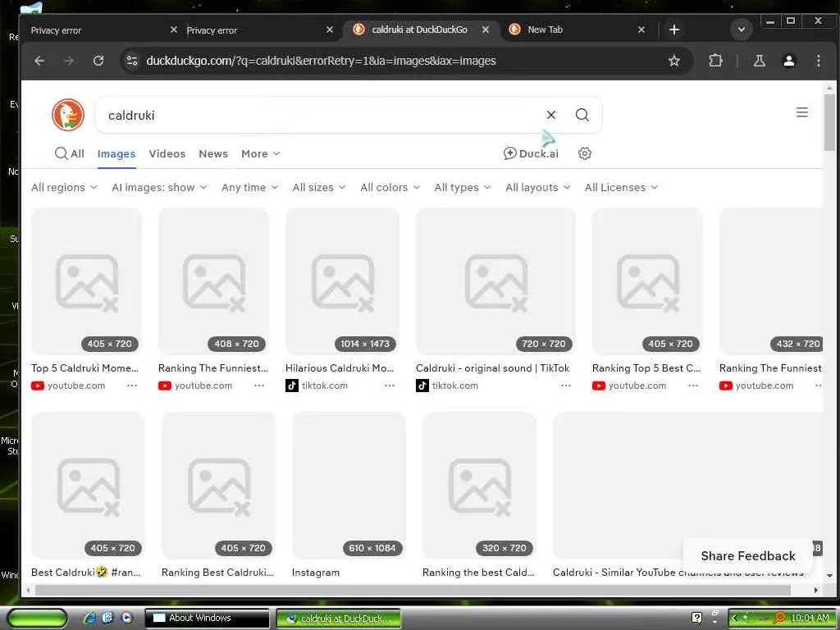Switch to Videos results

(x=167, y=153)
